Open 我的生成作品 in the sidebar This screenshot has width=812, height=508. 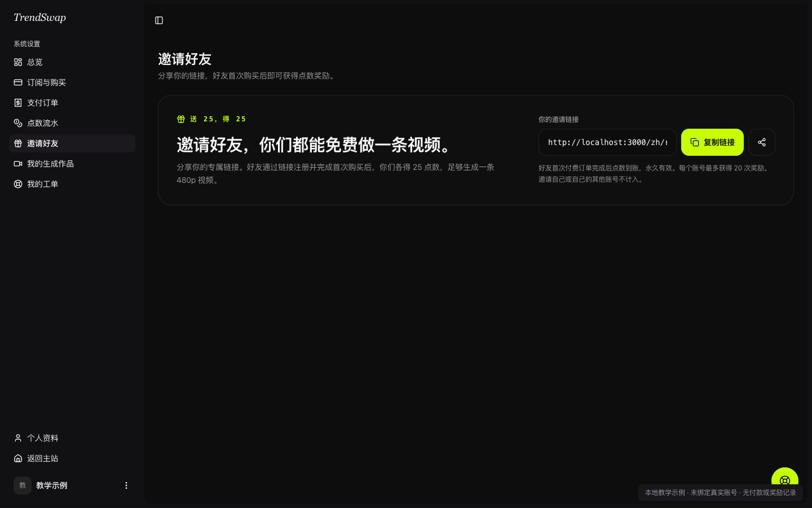click(x=72, y=164)
